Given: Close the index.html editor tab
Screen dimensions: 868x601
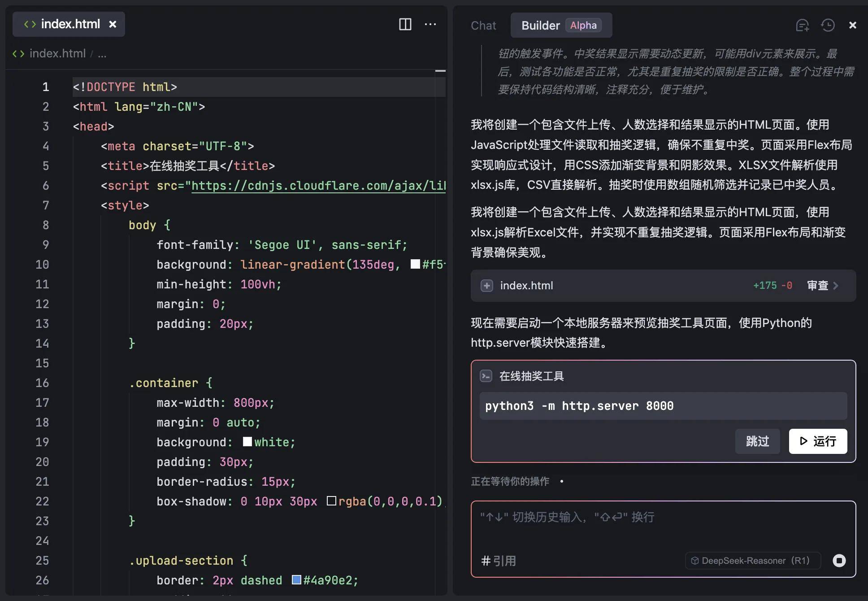Looking at the screenshot, I should click(113, 24).
